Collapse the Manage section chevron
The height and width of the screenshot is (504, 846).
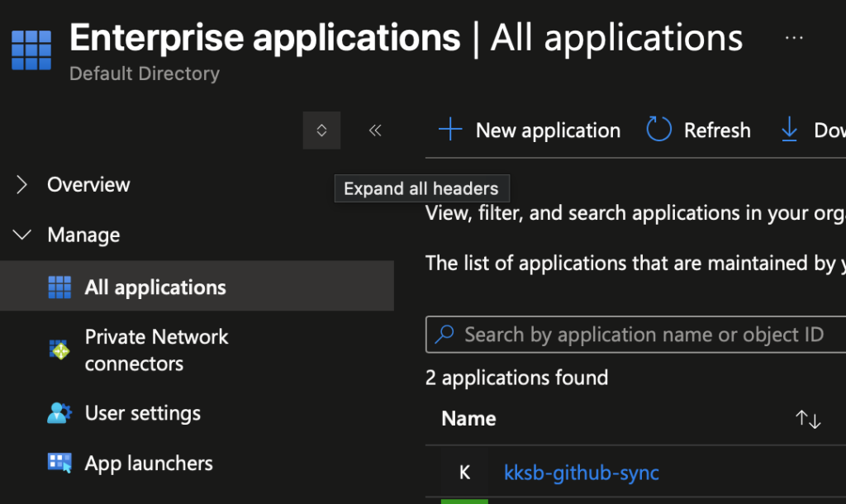[x=22, y=235]
